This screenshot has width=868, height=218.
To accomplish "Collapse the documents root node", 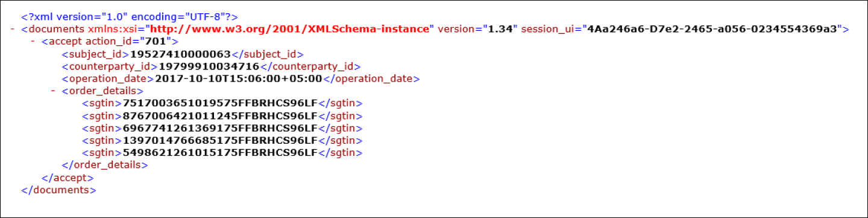I will click(13, 29).
